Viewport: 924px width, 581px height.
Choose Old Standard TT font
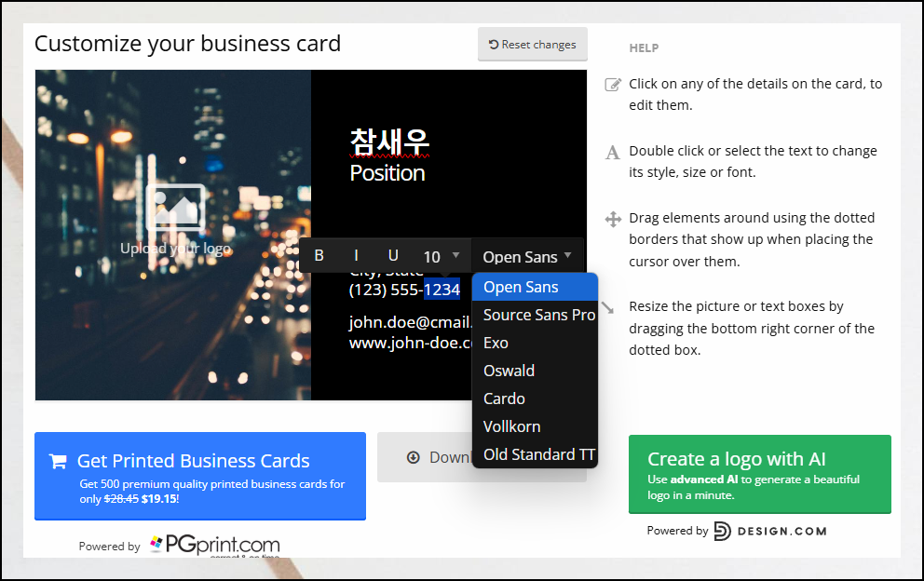pyautogui.click(x=535, y=454)
